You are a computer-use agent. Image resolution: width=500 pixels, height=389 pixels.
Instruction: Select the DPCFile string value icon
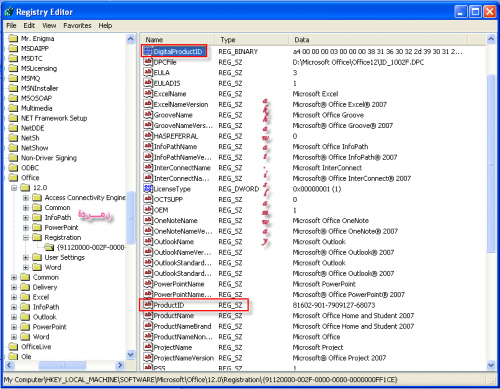(x=148, y=62)
